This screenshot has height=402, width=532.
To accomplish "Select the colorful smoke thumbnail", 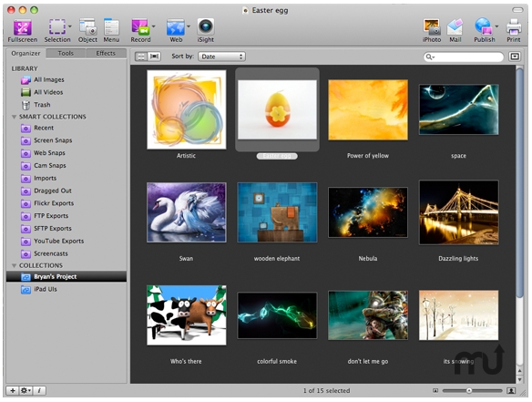I will pos(277,315).
